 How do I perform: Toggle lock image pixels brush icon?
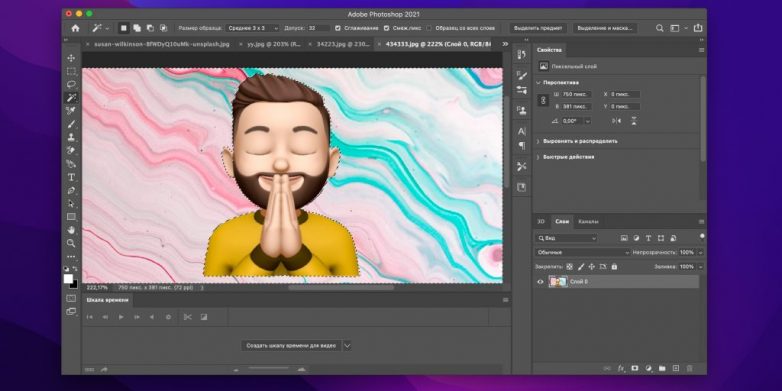click(581, 267)
